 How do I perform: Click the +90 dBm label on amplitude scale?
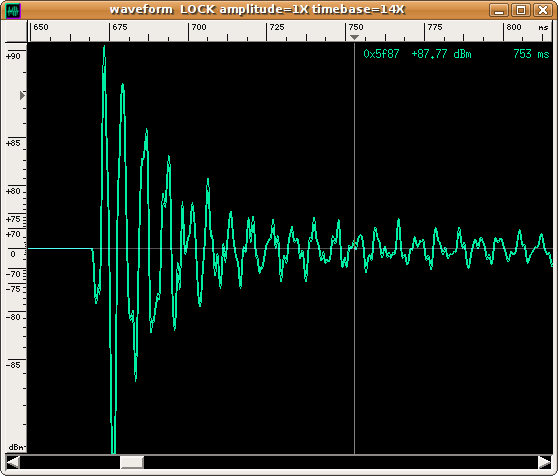(14, 56)
